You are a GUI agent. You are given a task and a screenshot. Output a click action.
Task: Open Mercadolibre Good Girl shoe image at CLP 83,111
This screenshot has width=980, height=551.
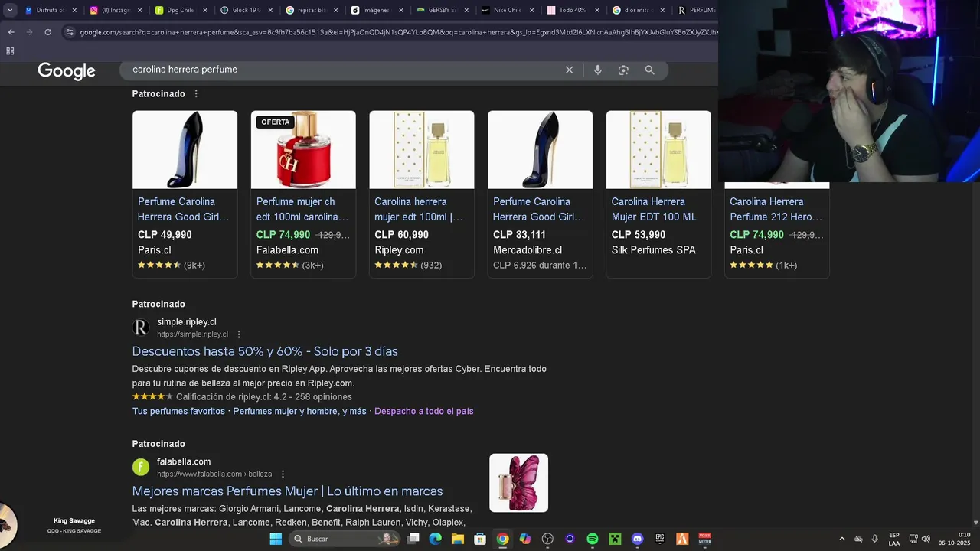[x=541, y=150]
